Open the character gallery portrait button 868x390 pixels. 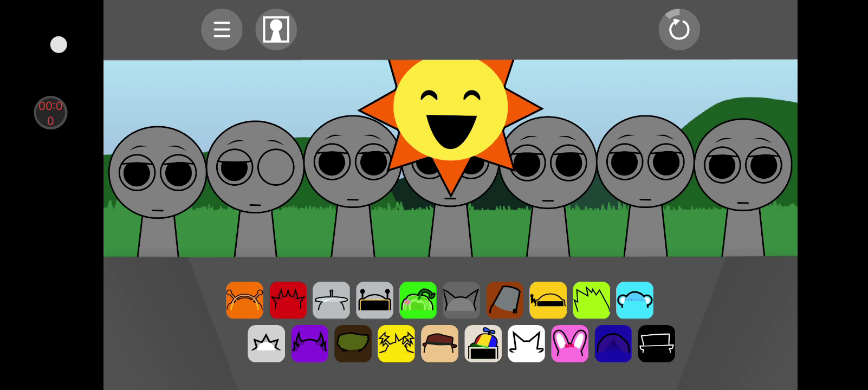[276, 29]
